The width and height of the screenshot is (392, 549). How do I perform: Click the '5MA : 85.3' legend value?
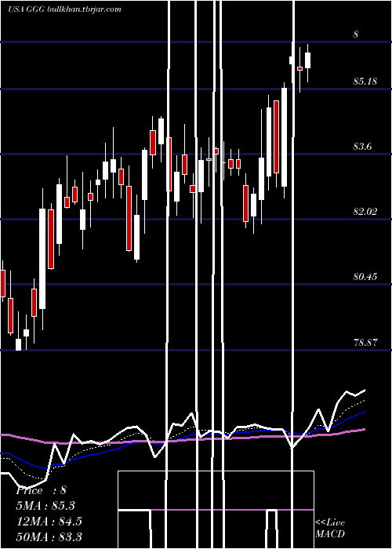click(45, 506)
